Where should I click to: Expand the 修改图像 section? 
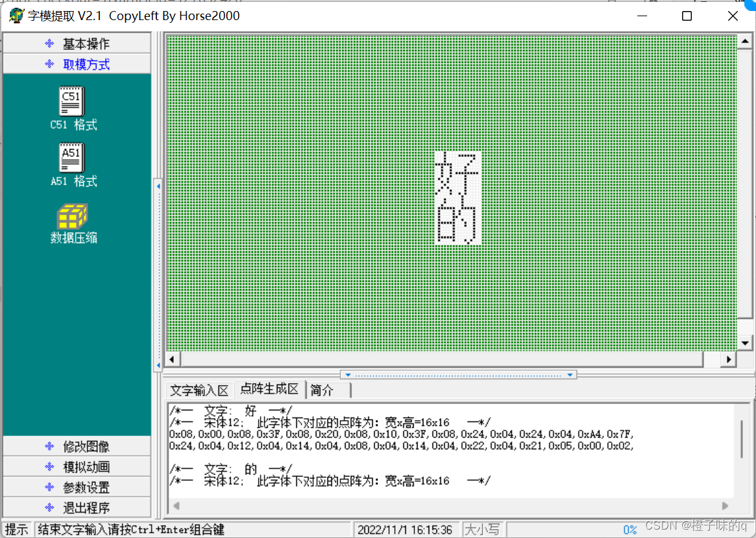coord(77,447)
